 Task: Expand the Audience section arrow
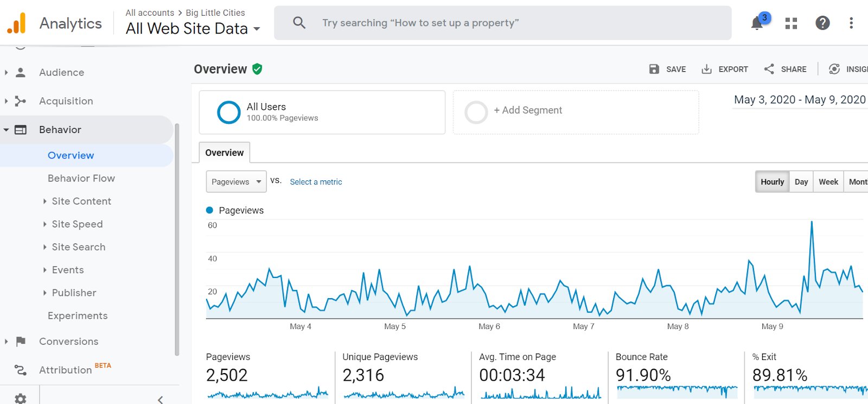[x=6, y=72]
